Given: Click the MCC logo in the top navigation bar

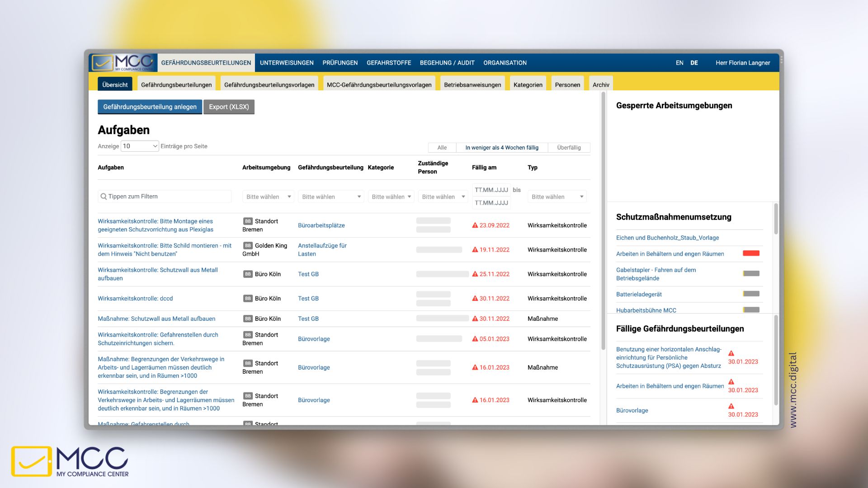Looking at the screenshot, I should point(123,62).
